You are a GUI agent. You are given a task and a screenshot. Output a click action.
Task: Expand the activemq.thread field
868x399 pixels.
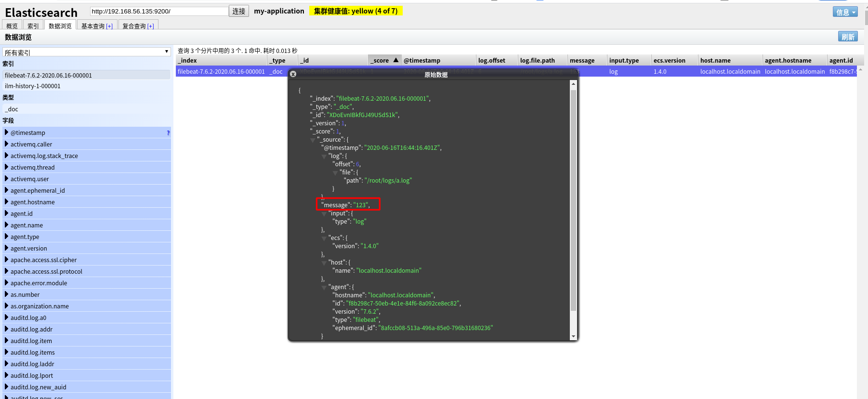pos(6,167)
